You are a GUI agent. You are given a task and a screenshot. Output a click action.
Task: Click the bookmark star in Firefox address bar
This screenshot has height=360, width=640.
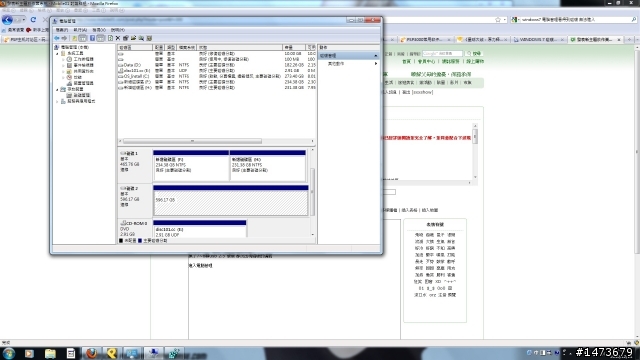498,19
